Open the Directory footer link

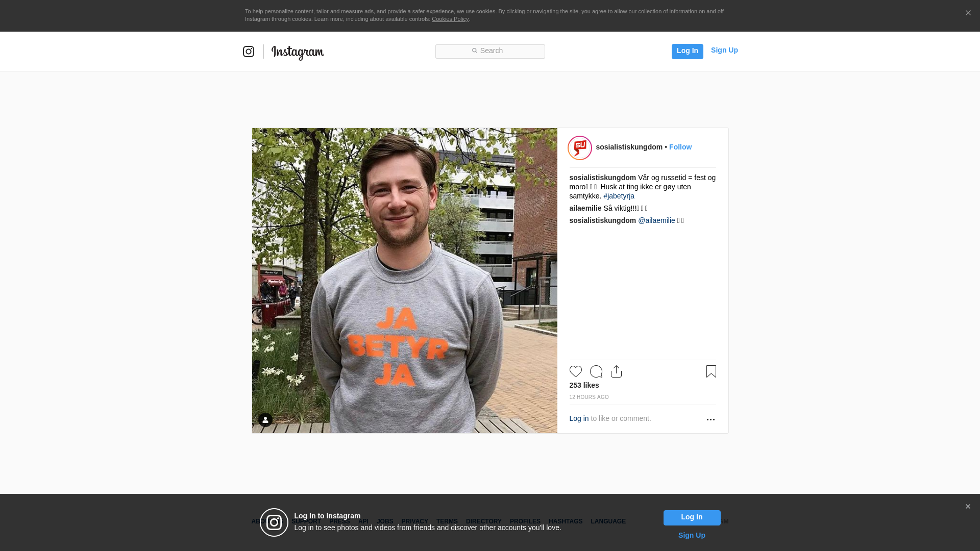pyautogui.click(x=483, y=521)
